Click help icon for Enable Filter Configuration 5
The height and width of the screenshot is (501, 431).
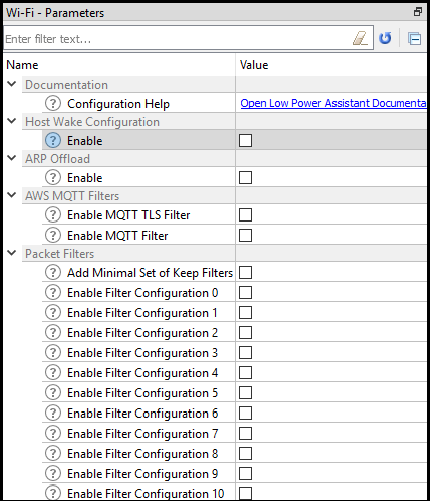[x=53, y=392]
